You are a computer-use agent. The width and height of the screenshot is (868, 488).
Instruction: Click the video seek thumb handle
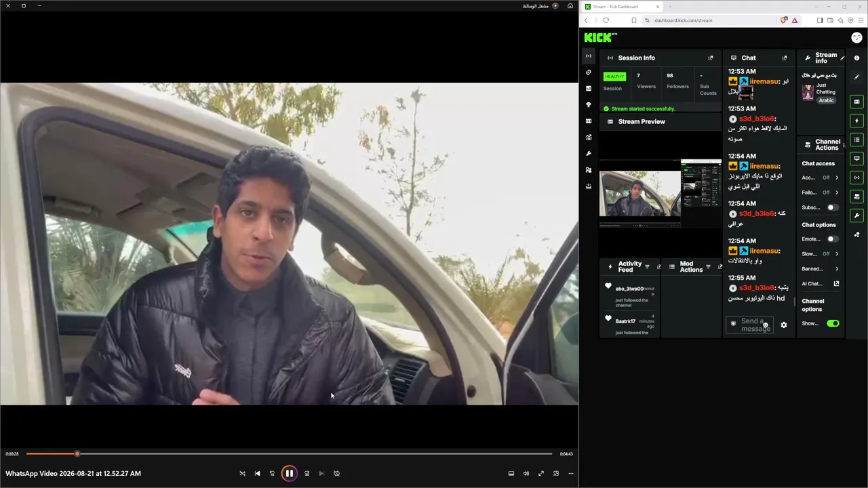coord(77,453)
